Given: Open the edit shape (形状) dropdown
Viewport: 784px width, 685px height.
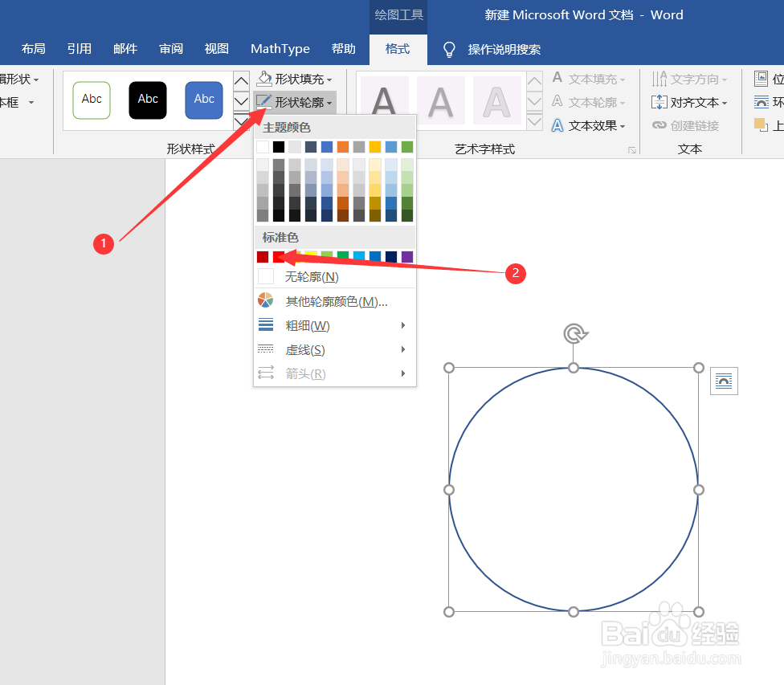Looking at the screenshot, I should point(19,79).
